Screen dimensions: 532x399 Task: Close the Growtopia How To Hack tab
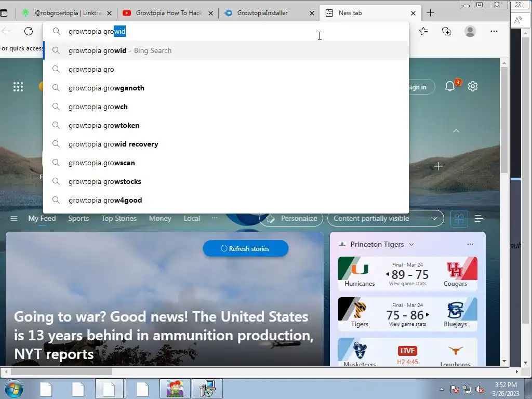click(x=210, y=13)
